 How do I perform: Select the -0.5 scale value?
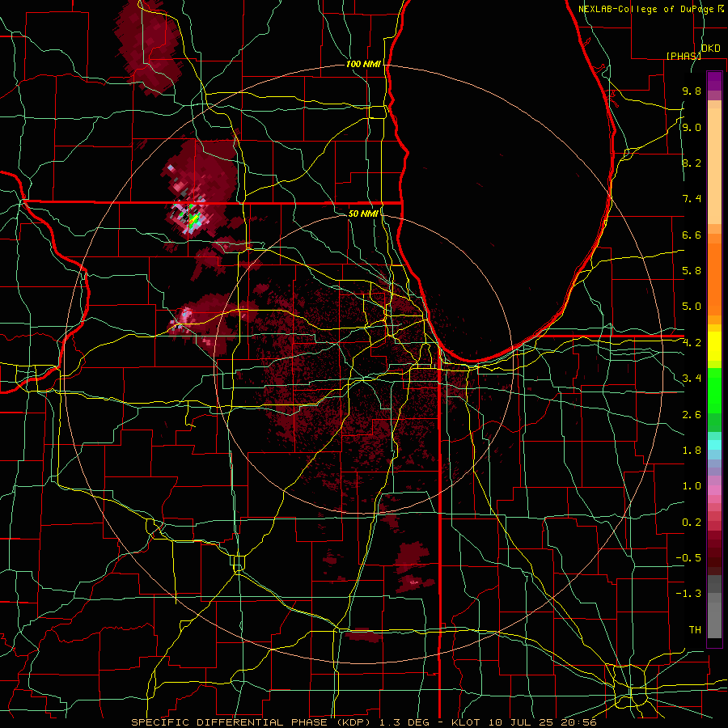click(688, 558)
